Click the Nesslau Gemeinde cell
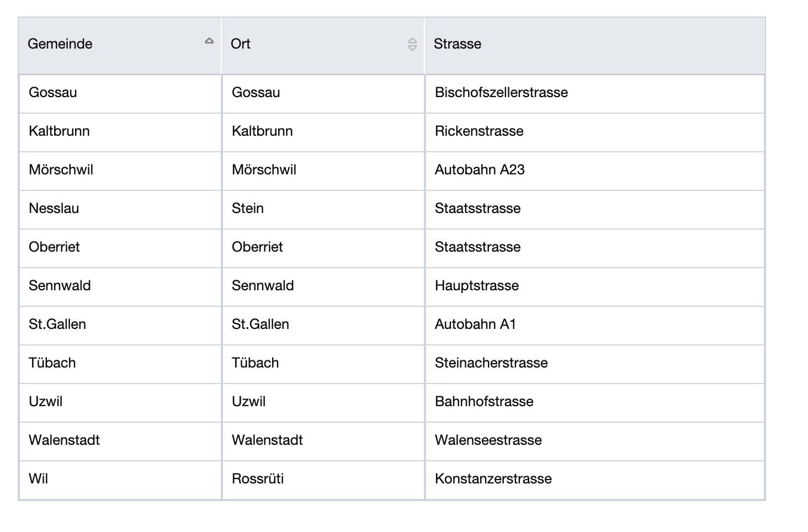Image resolution: width=808 pixels, height=532 pixels. tap(54, 209)
